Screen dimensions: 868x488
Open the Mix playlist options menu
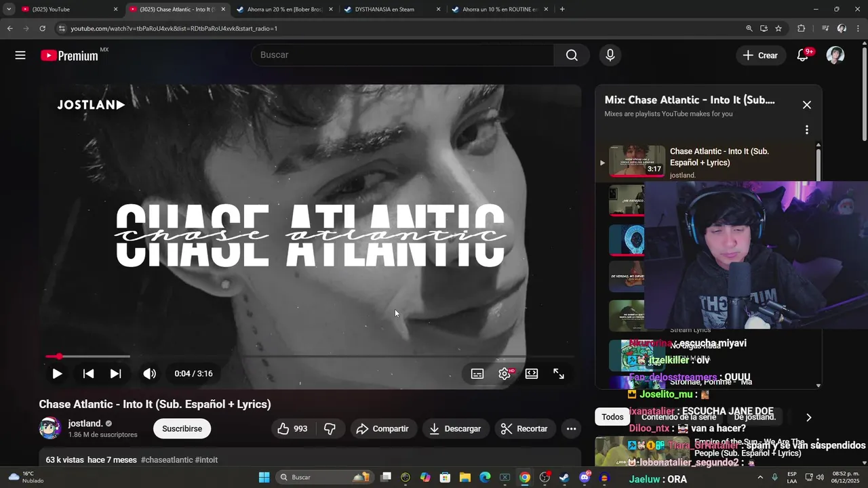click(807, 129)
